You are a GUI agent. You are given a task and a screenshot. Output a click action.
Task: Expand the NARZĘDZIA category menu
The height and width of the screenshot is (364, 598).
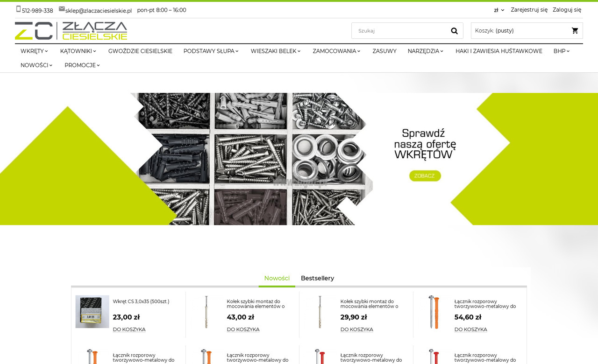(x=425, y=51)
